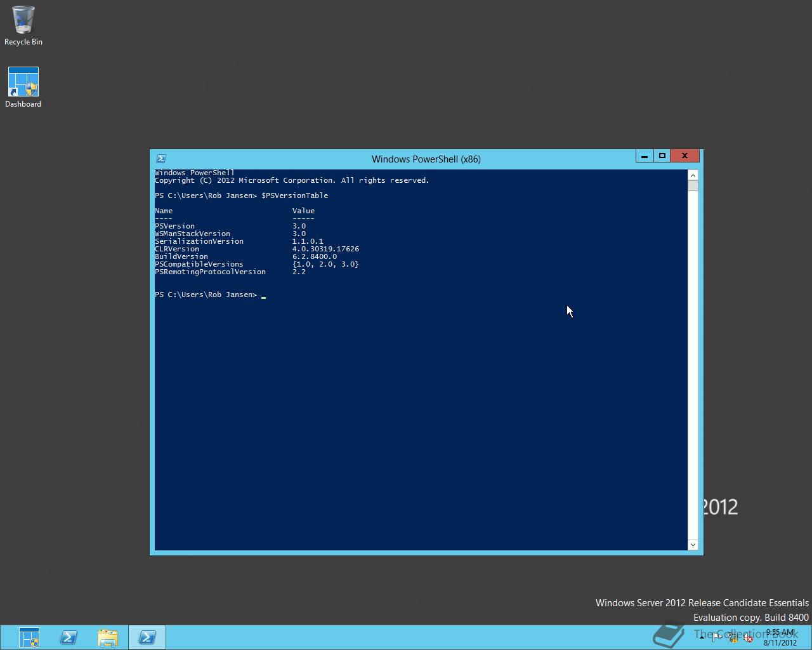Image resolution: width=812 pixels, height=650 pixels.
Task: Click the Windows PowerShell (x86) title text
Action: pyautogui.click(x=426, y=159)
